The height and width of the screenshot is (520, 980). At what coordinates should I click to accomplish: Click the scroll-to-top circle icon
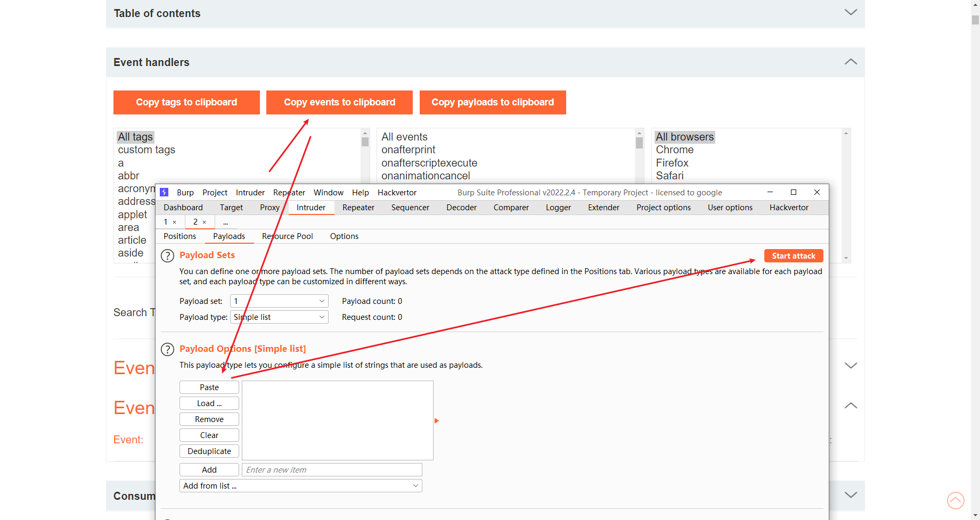(x=956, y=500)
